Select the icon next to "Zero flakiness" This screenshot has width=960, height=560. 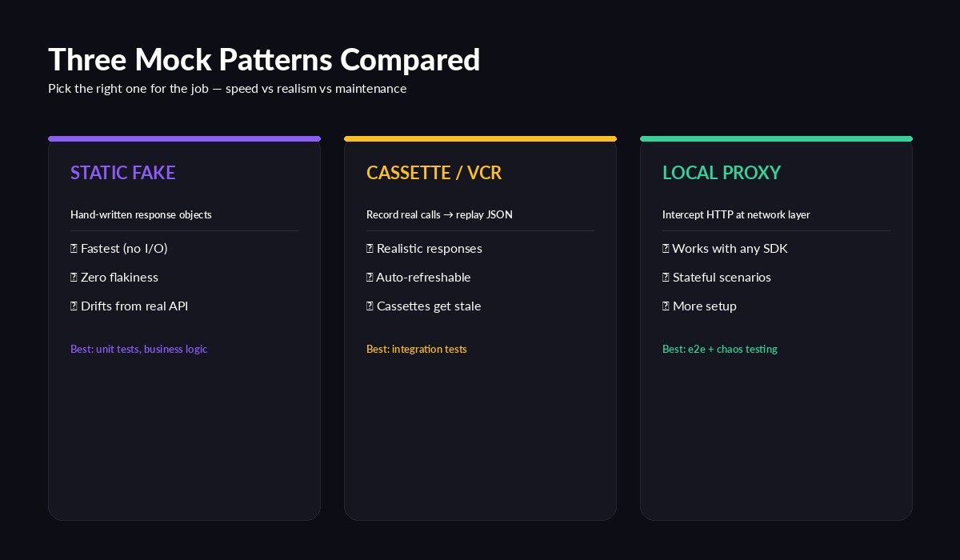(73, 277)
